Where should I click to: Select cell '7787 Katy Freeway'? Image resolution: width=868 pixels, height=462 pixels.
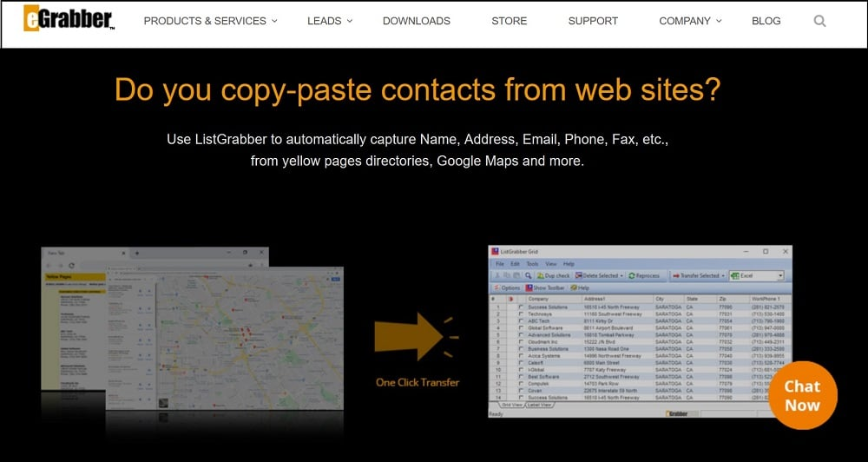pos(604,369)
